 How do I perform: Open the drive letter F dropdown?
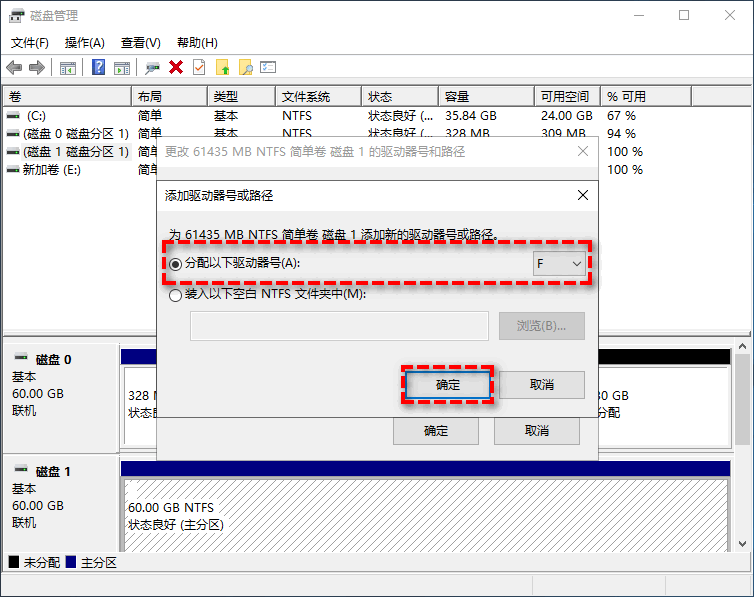(x=559, y=263)
